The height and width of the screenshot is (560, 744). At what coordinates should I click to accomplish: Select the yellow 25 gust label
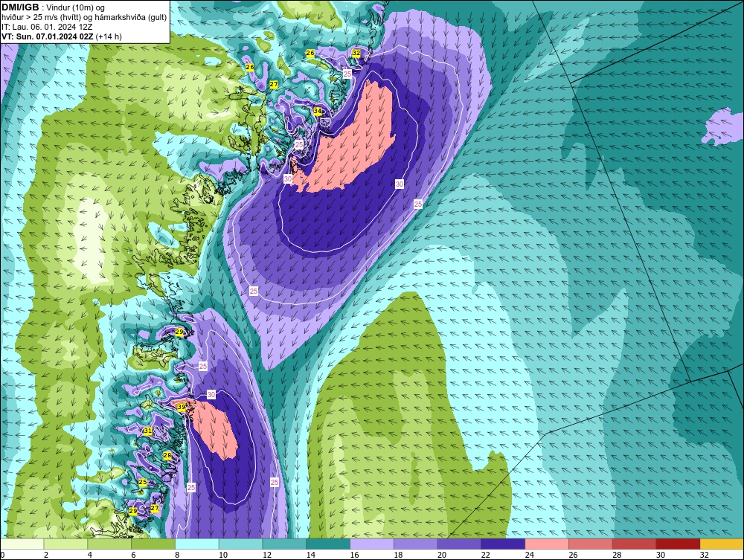pyautogui.click(x=143, y=482)
